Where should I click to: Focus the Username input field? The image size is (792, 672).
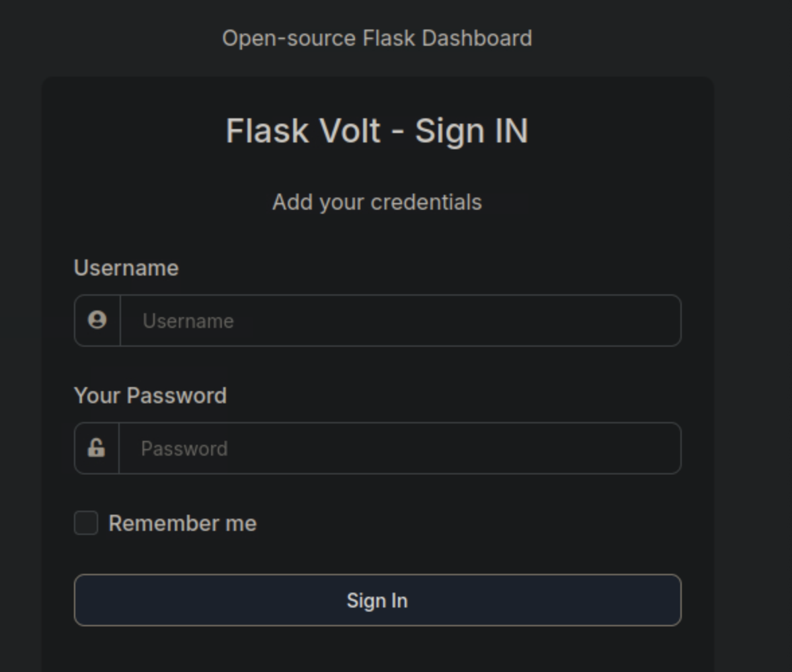tap(400, 321)
